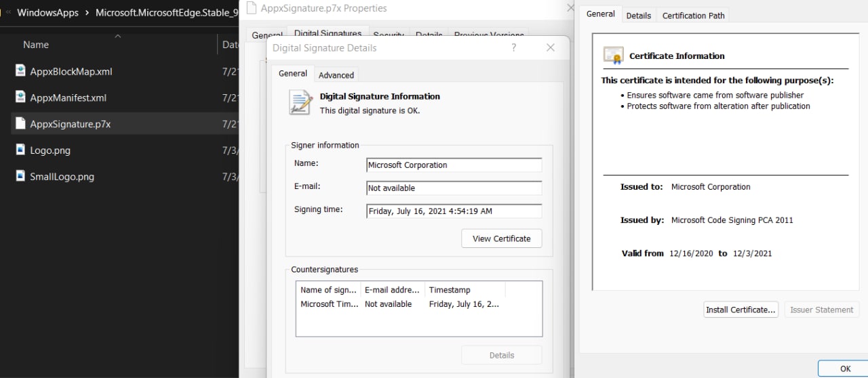Click 'Protects software from alteration' line

718,106
